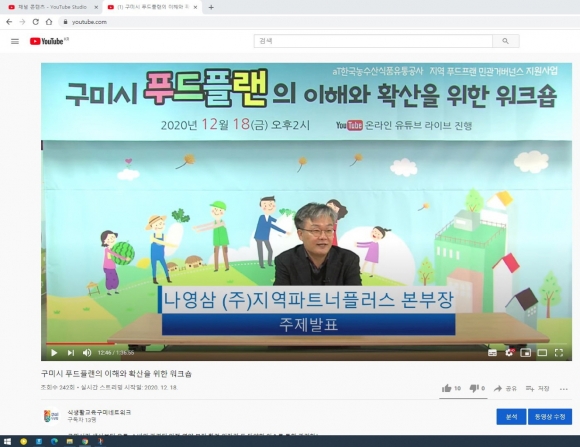Click the youtube.com address bar

point(318,22)
